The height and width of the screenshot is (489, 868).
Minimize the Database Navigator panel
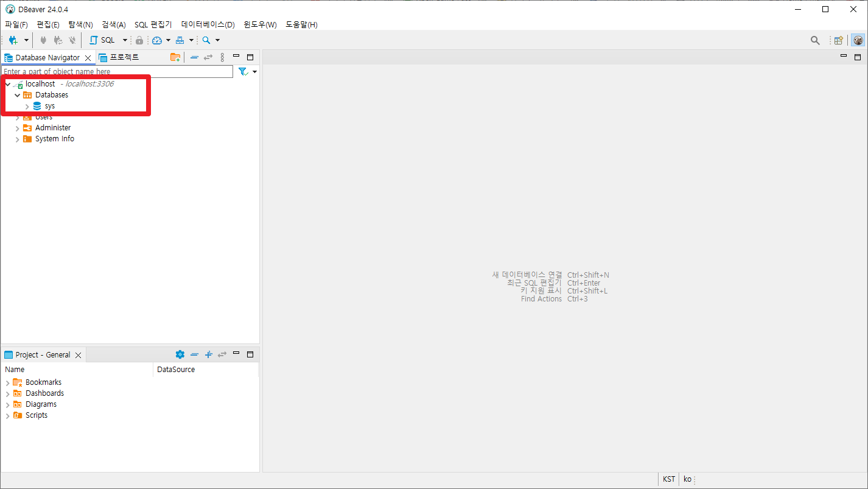[236, 56]
